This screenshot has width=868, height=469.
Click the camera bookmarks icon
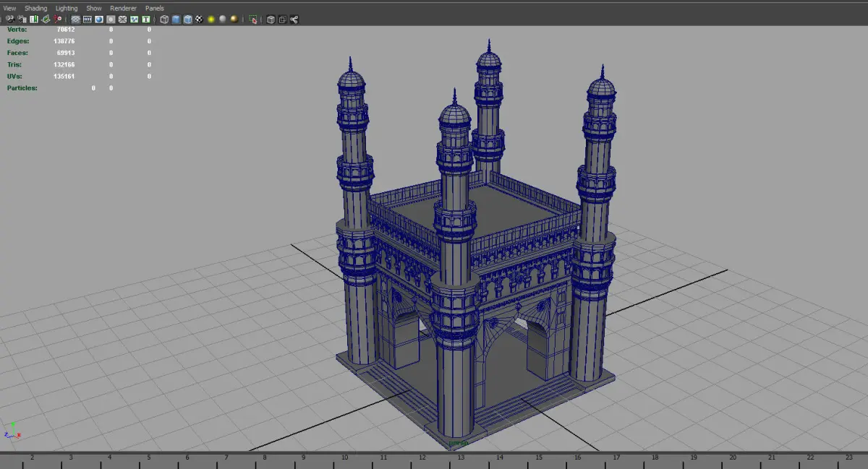(x=34, y=20)
